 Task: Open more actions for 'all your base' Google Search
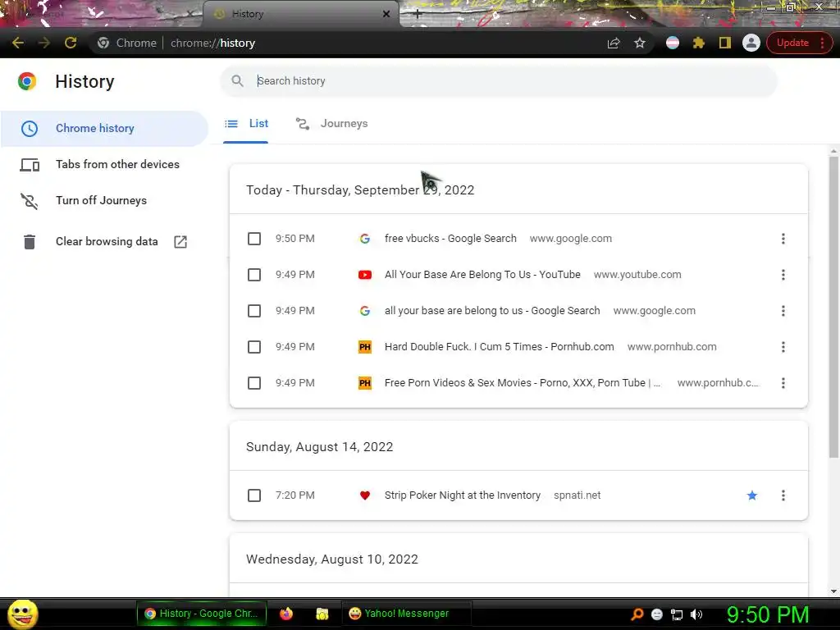[783, 311]
